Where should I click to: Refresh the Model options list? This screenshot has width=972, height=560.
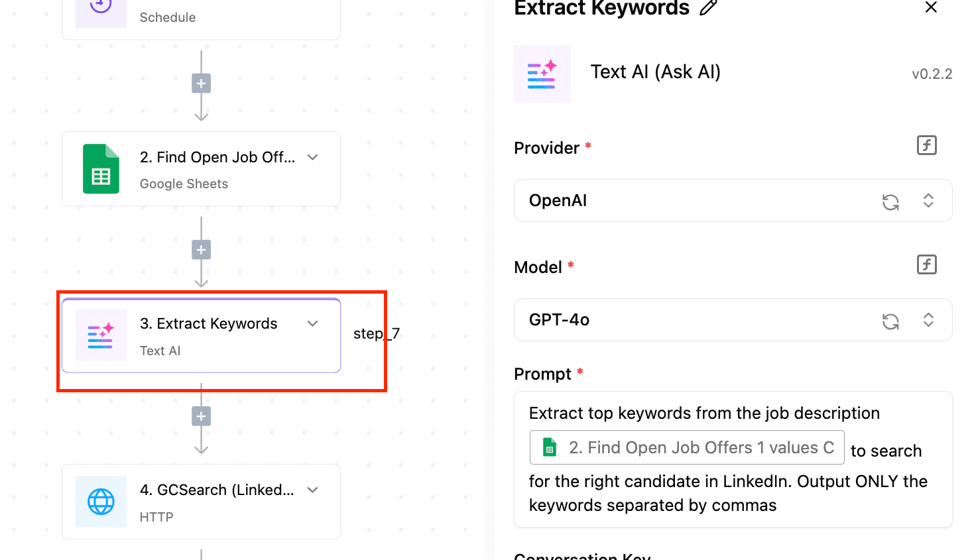(890, 321)
